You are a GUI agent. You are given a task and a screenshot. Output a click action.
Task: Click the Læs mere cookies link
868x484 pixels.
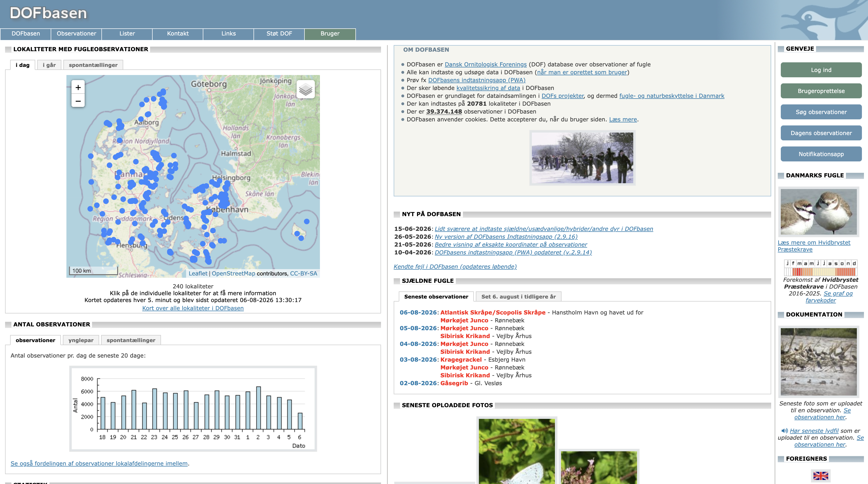coord(623,119)
